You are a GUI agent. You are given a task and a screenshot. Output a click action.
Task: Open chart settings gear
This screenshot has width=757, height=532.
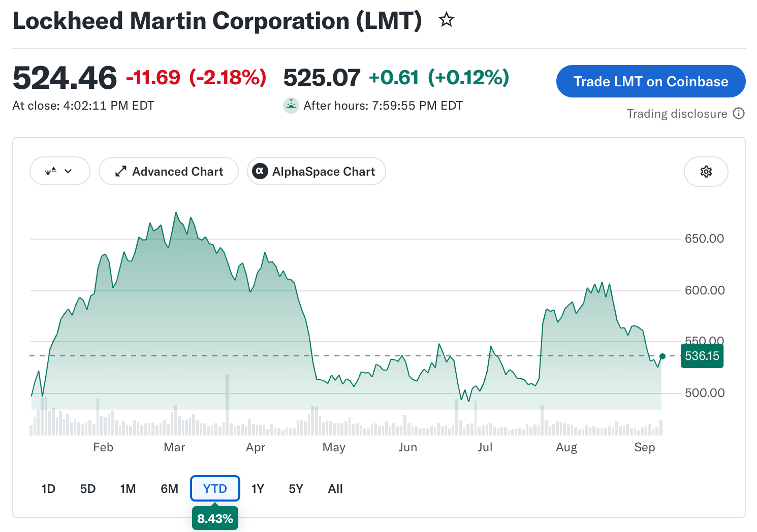pyautogui.click(x=706, y=172)
